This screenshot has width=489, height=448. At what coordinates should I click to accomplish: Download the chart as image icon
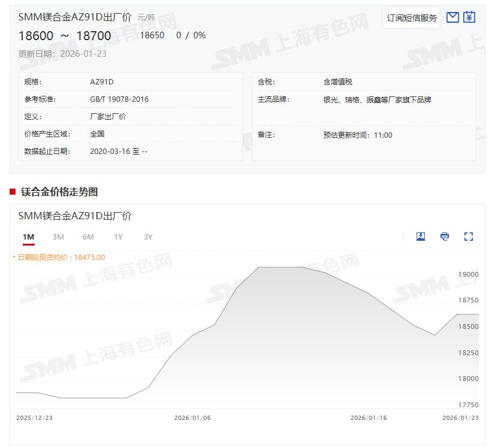421,237
